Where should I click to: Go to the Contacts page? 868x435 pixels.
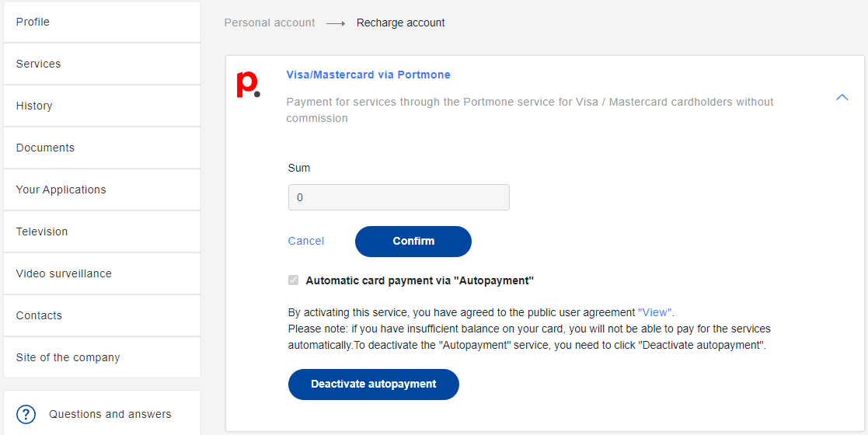(102, 315)
